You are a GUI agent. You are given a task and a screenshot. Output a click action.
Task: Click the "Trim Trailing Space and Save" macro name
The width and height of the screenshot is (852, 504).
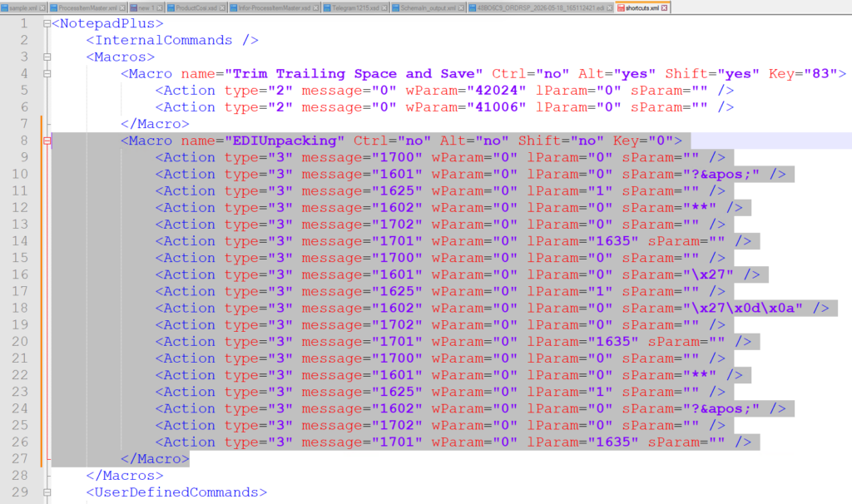tap(358, 73)
